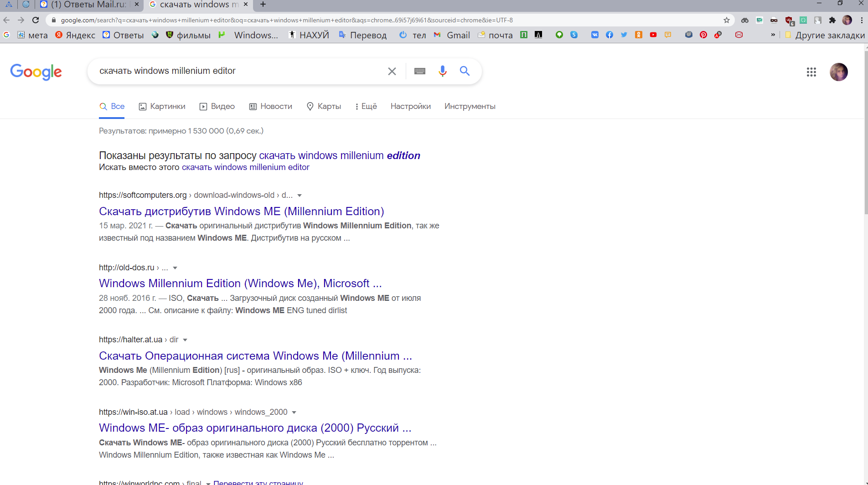Open the Gmail bookmark
Screen dimensions: 868x485
tap(452, 35)
